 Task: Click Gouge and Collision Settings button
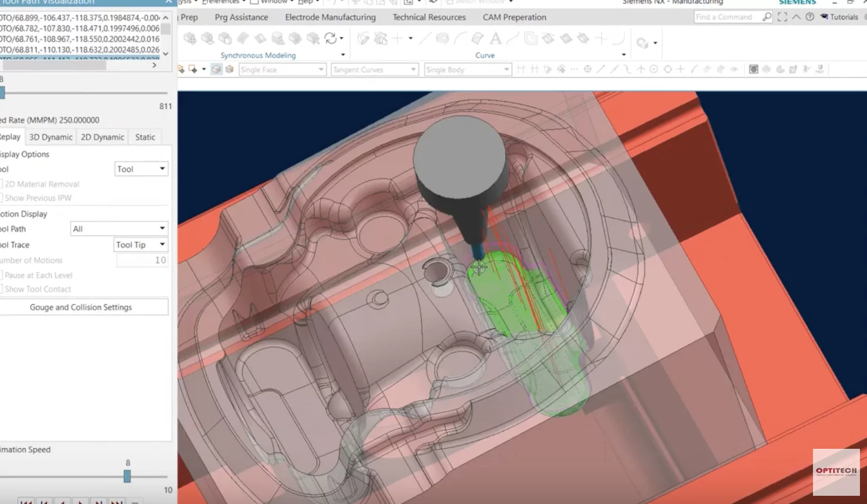(x=81, y=307)
